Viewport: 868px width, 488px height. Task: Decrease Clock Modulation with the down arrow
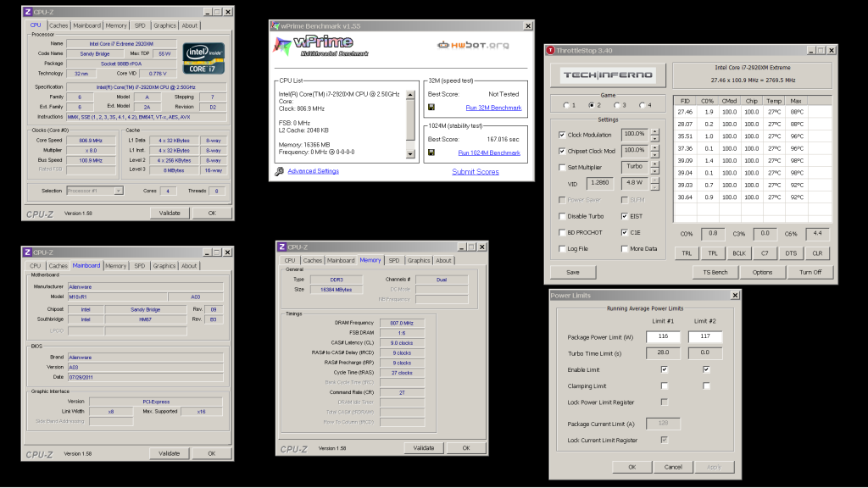pos(655,138)
